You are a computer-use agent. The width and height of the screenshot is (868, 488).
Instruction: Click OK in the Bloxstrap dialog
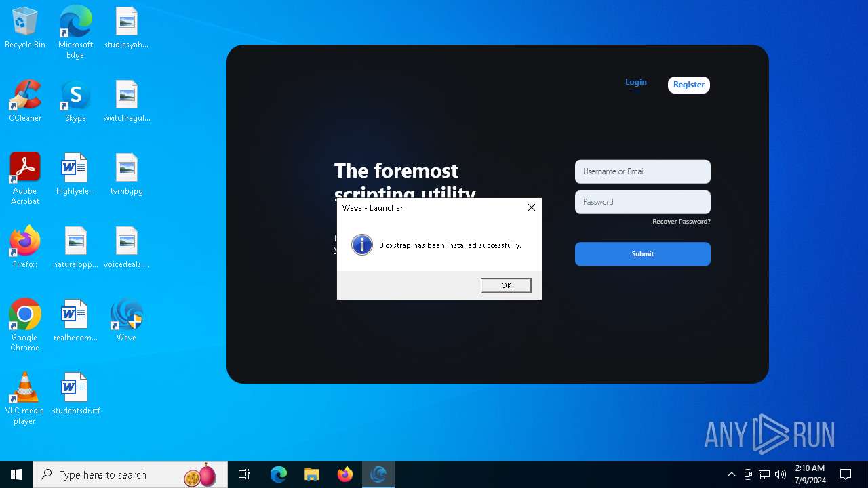click(x=506, y=285)
